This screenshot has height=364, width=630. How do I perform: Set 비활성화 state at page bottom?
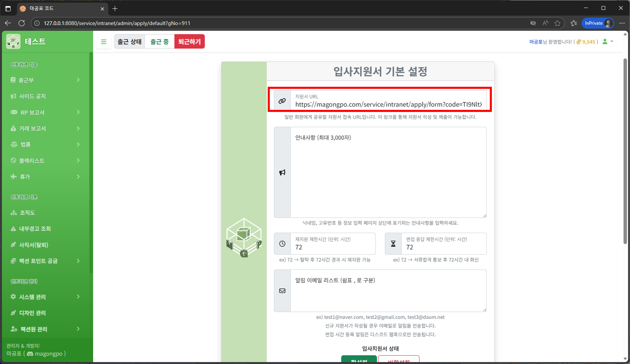click(399, 361)
